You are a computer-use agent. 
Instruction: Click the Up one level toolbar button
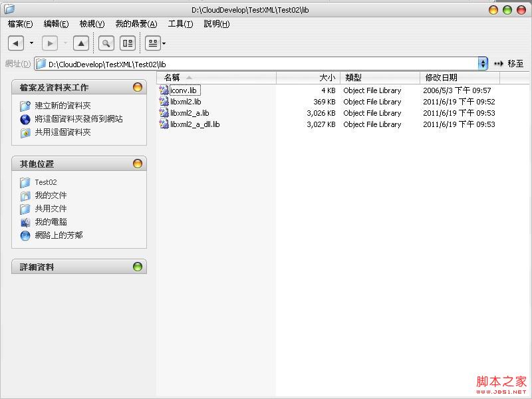[81, 43]
